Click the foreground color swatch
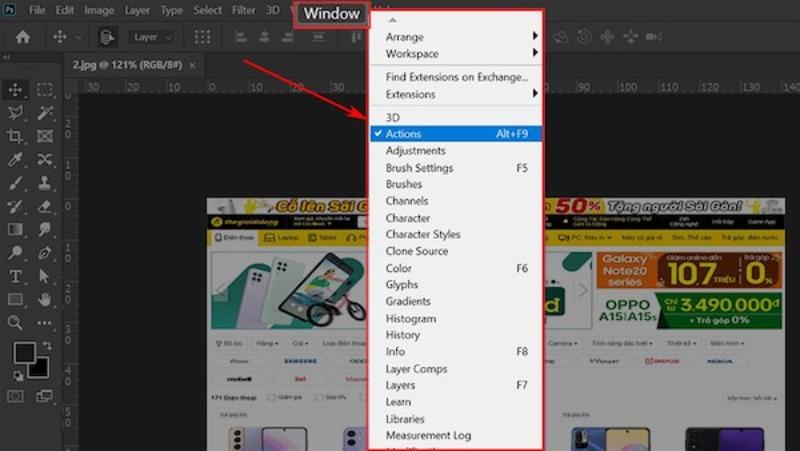800x451 pixels. (x=24, y=353)
